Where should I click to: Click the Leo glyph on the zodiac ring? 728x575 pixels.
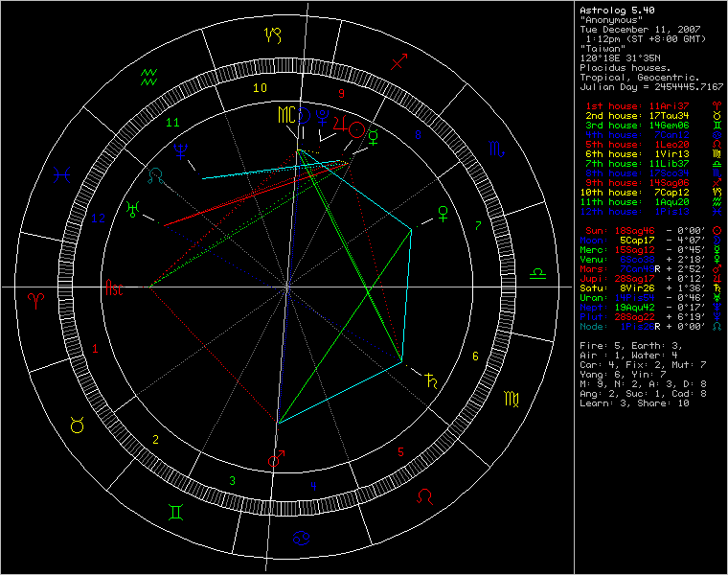tap(424, 496)
